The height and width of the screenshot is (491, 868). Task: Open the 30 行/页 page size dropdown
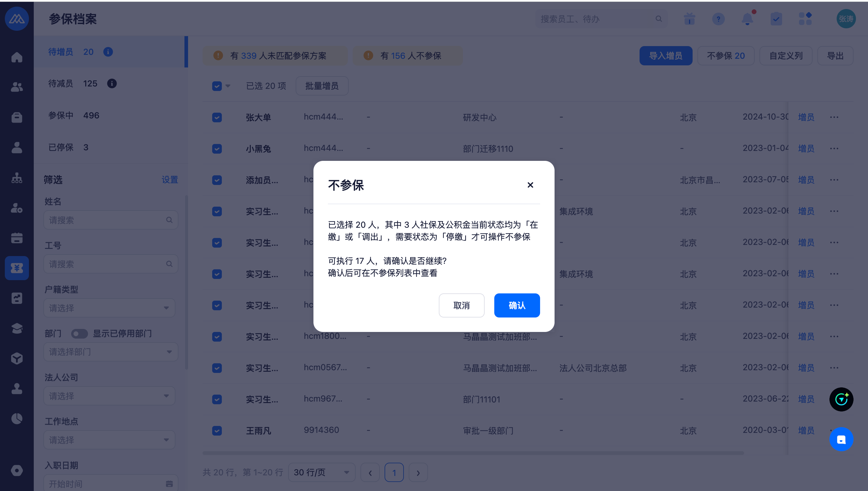(x=321, y=472)
